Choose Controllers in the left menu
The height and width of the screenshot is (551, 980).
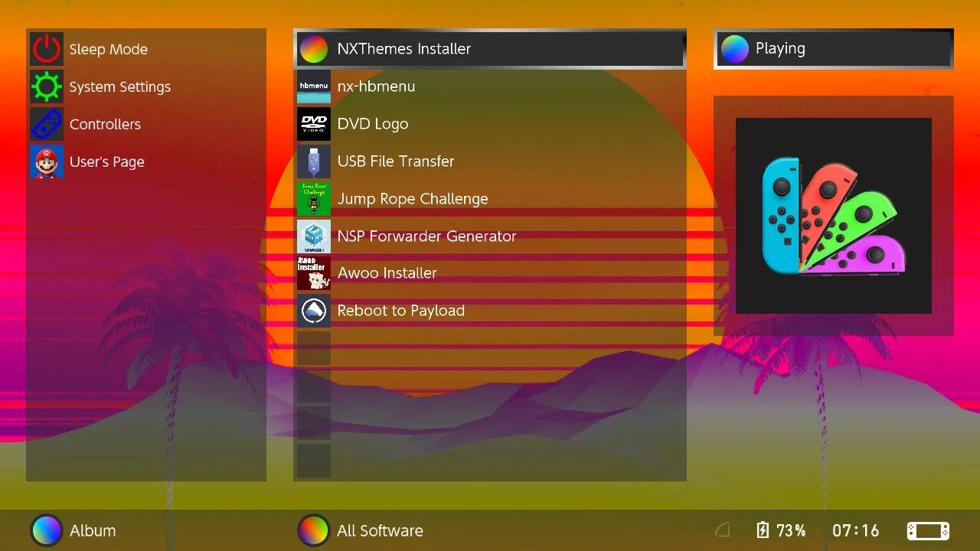click(x=105, y=124)
